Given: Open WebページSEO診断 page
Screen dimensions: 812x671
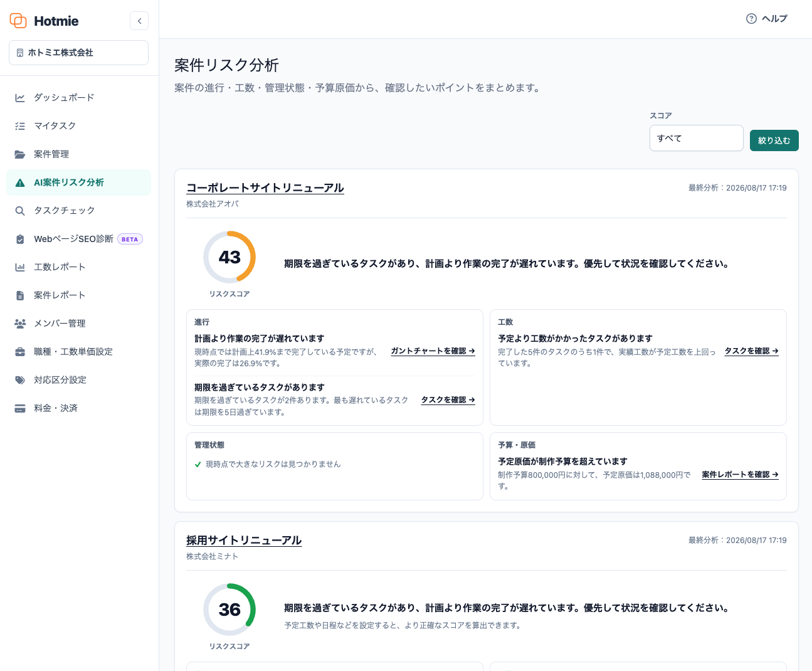Looking at the screenshot, I should pyautogui.click(x=78, y=239).
